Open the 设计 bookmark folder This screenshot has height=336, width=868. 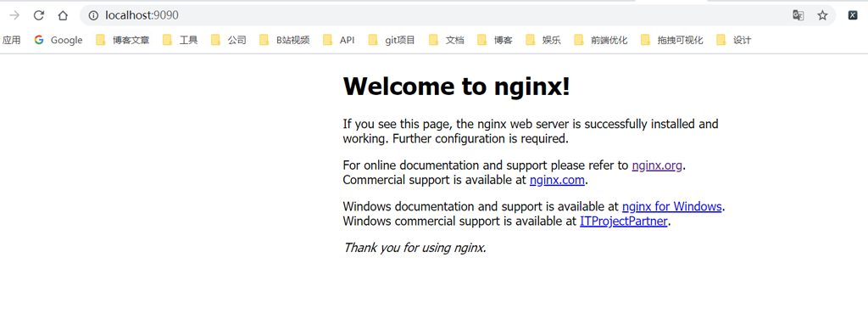pos(733,40)
